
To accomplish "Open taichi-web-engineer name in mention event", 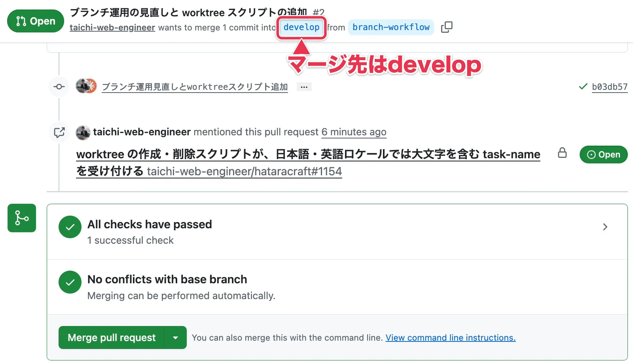I will 142,132.
